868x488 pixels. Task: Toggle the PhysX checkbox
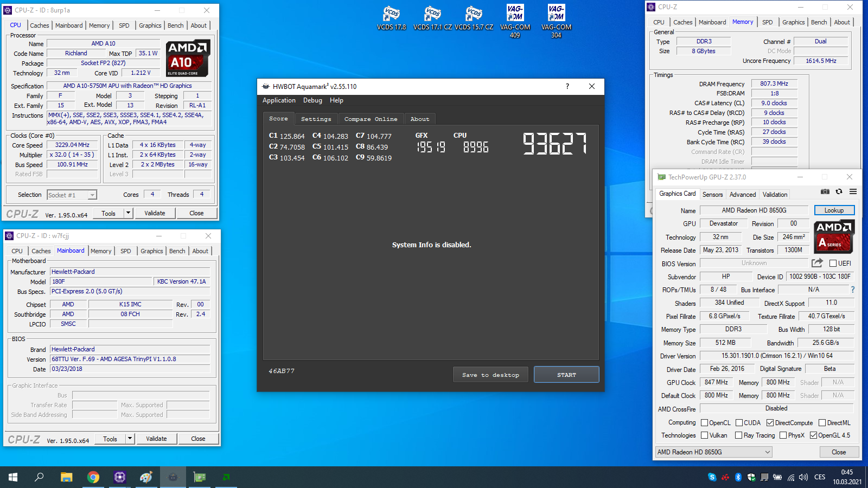(783, 435)
